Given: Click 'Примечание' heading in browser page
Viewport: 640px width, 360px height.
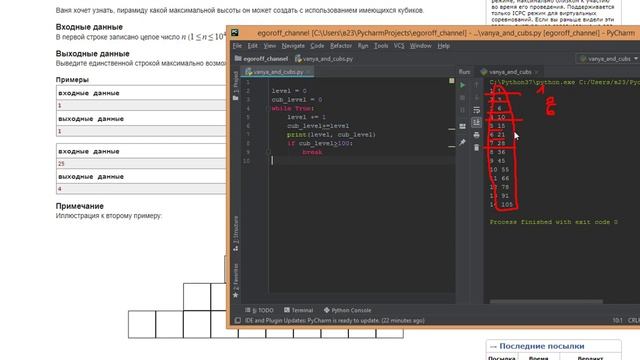Looking at the screenshot, I should coord(80,206).
